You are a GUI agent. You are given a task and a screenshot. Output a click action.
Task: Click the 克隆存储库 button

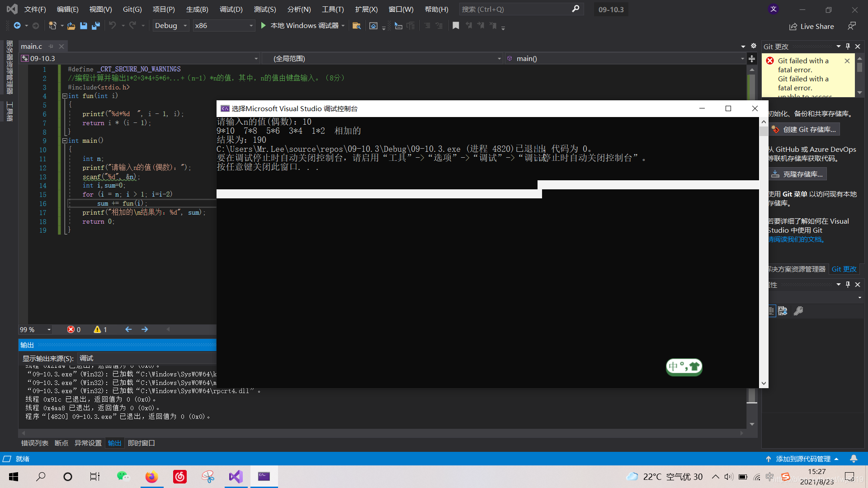(798, 174)
